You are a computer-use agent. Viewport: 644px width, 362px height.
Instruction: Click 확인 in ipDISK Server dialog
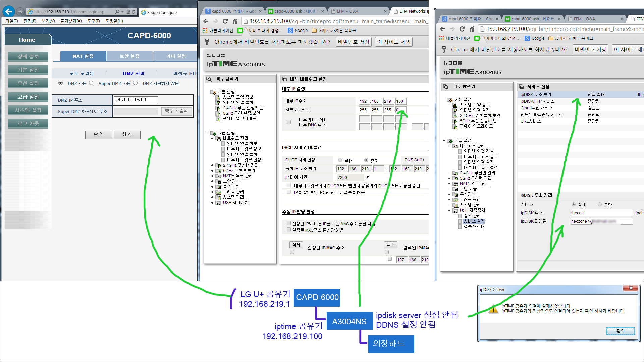pyautogui.click(x=620, y=331)
